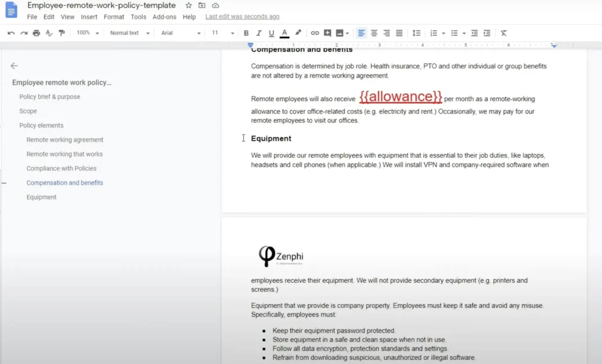Viewport: 602px width, 364px height.
Task: Jump to 'Policy brief & purpose' section
Action: tap(50, 97)
